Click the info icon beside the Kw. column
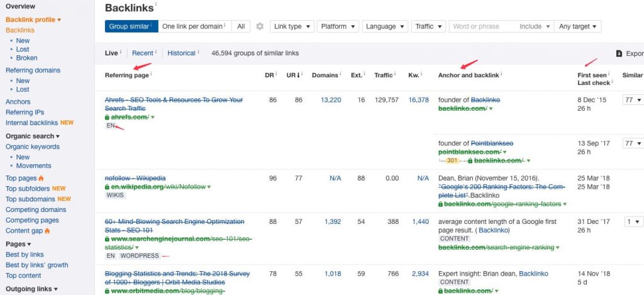Screen dimensions: 644x295 [422, 74]
